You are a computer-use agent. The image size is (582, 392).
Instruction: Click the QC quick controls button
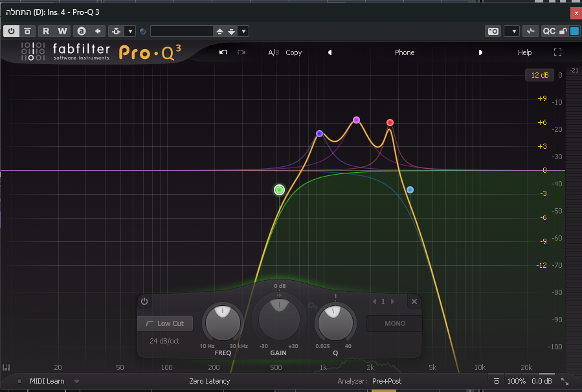(549, 31)
